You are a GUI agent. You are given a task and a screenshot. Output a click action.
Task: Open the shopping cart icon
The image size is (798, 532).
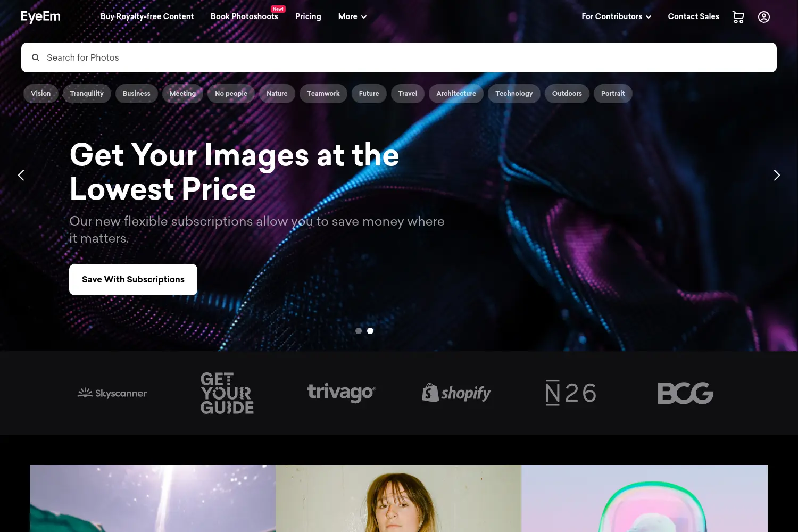pos(738,17)
